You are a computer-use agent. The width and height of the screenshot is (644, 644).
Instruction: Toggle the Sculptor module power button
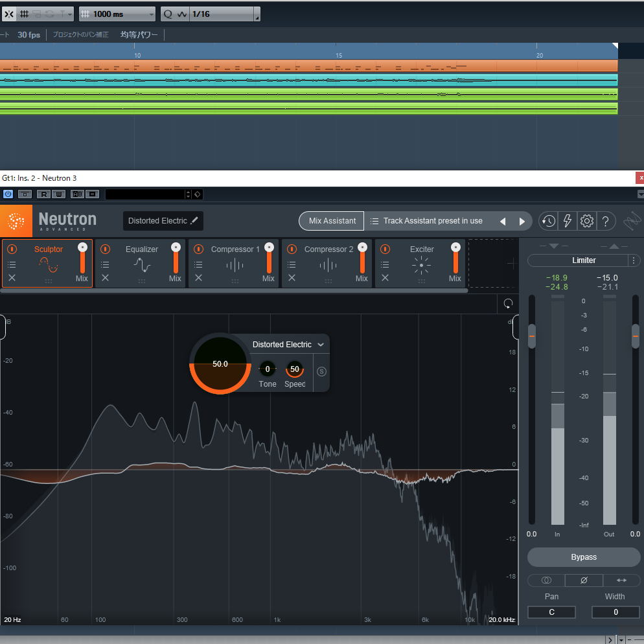click(12, 249)
